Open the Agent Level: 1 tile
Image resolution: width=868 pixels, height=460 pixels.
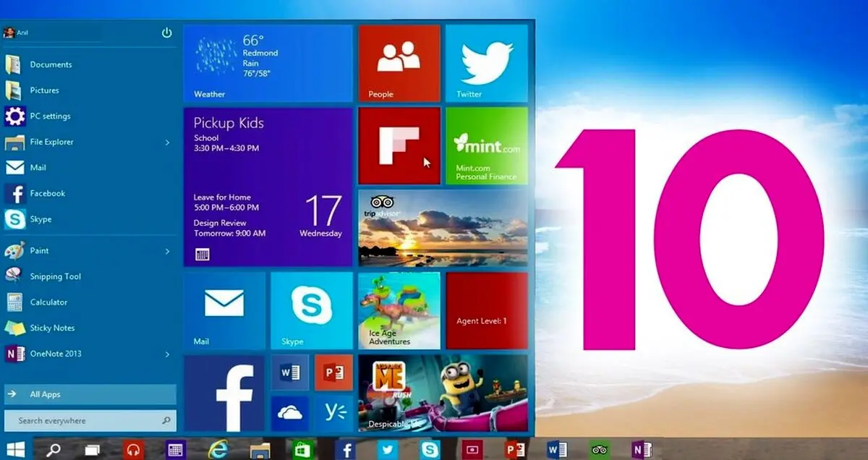pyautogui.click(x=486, y=311)
